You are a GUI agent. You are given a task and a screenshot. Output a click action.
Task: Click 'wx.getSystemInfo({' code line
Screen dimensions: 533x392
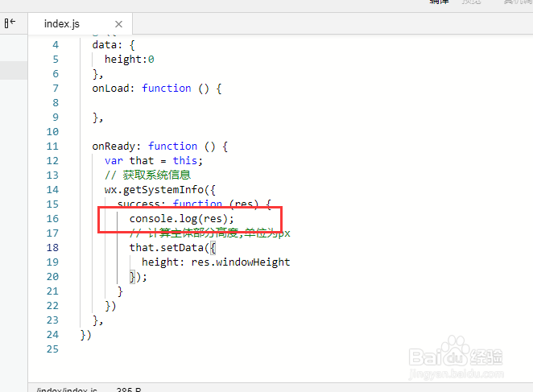159,190
